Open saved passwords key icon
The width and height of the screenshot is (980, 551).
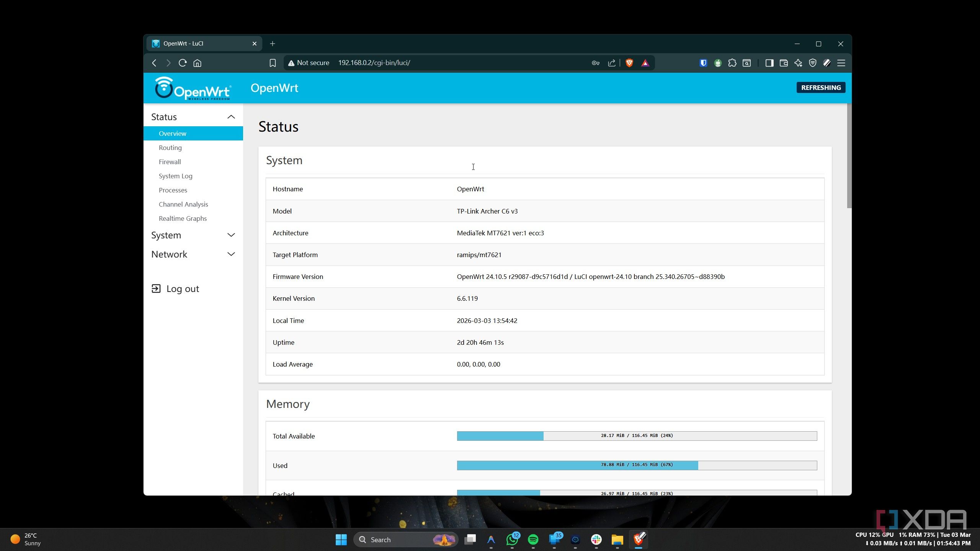[x=596, y=63]
